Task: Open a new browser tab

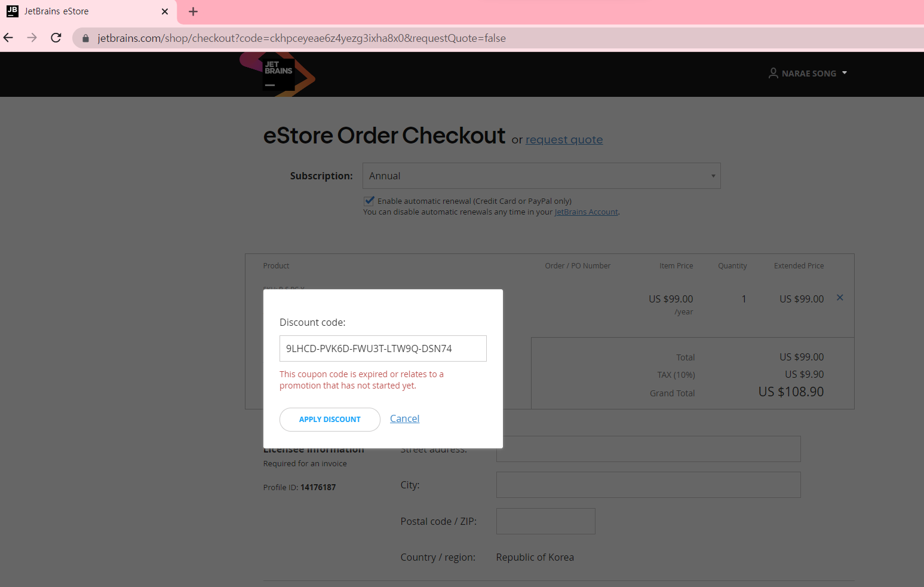Action: pos(193,11)
